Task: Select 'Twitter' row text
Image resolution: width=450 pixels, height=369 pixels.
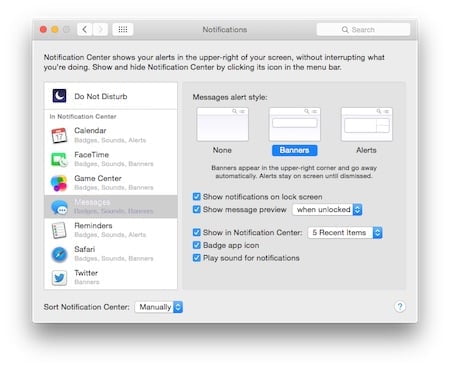Action: coord(86,273)
